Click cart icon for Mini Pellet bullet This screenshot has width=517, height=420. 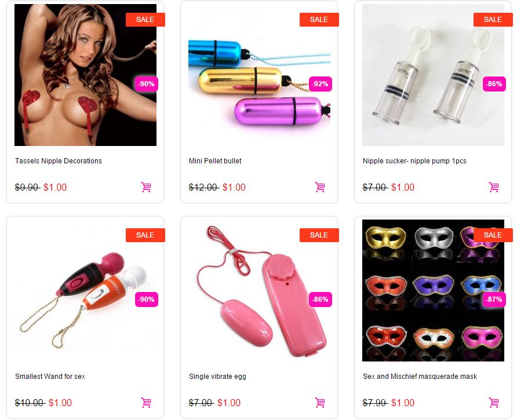[x=320, y=187]
